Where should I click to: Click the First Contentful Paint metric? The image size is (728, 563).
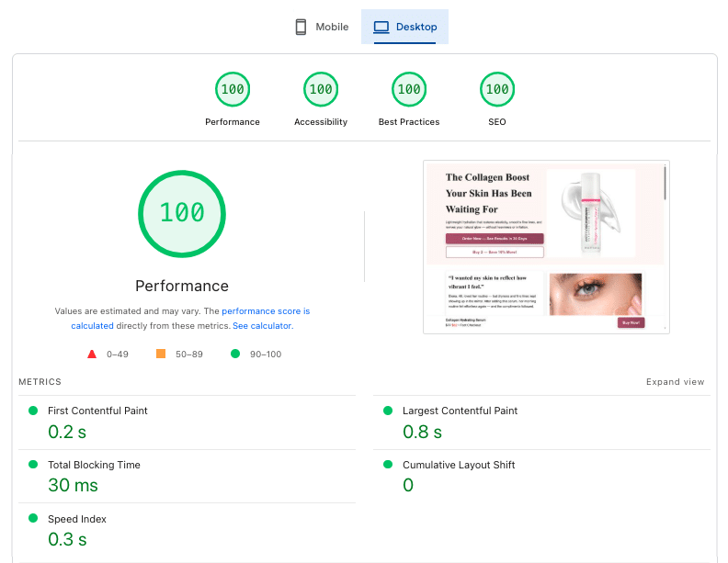point(97,411)
